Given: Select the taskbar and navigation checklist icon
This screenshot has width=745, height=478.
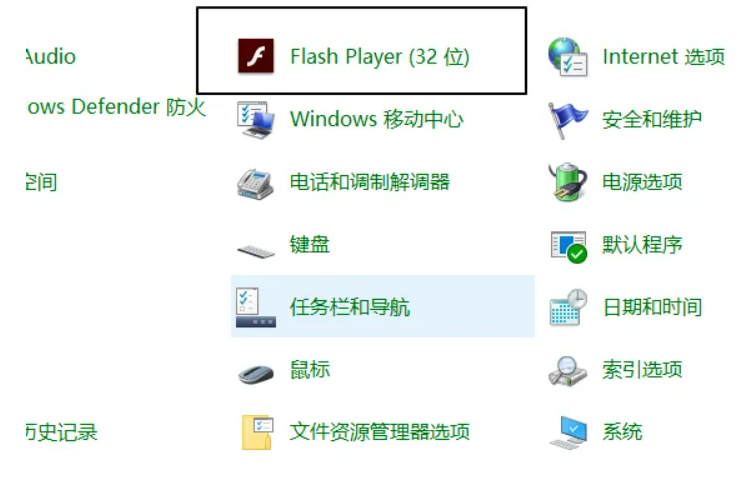Looking at the screenshot, I should click(256, 307).
